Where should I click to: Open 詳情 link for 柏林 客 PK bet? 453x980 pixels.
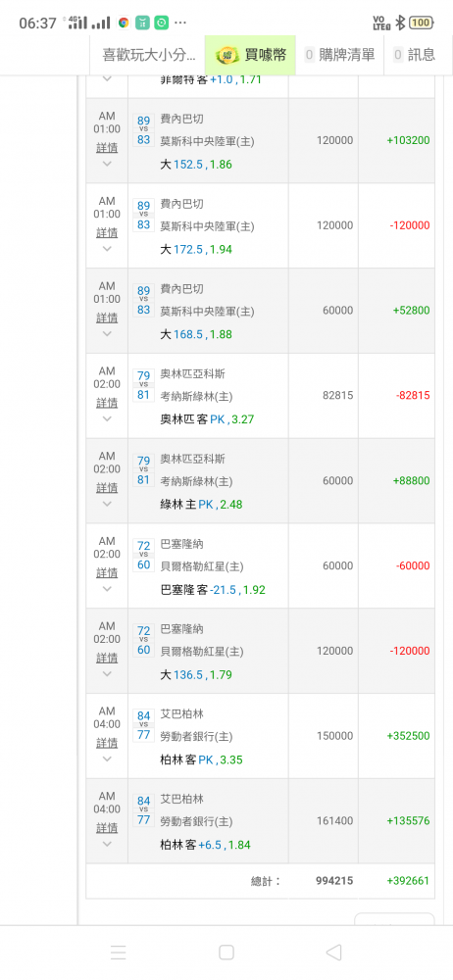click(x=107, y=743)
